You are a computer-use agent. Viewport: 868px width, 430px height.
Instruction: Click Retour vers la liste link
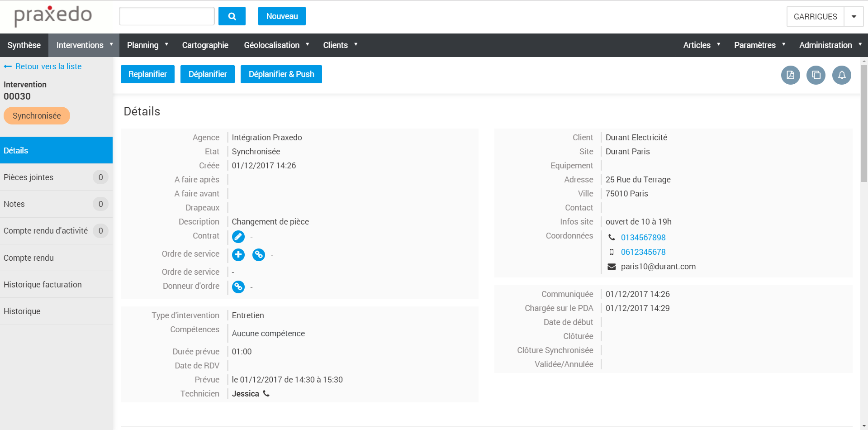[48, 67]
